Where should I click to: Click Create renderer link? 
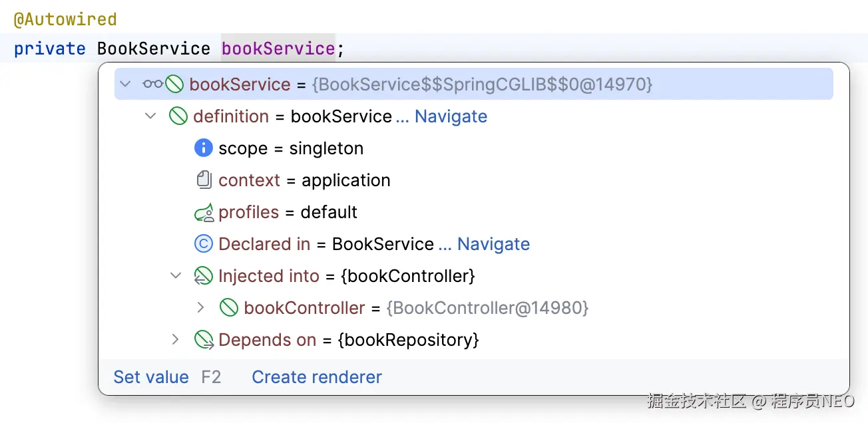317,377
